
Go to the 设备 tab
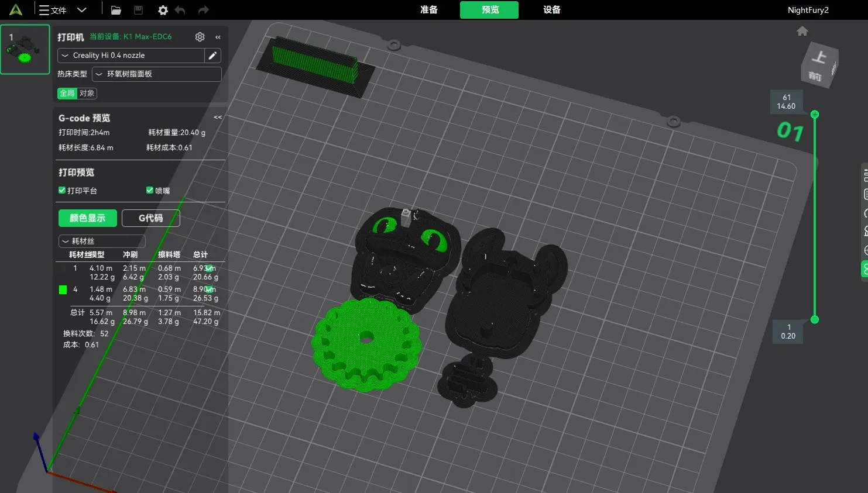click(552, 10)
